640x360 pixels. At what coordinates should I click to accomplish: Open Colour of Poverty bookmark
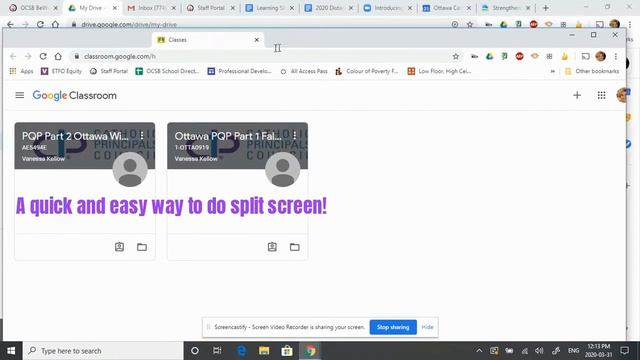click(367, 71)
